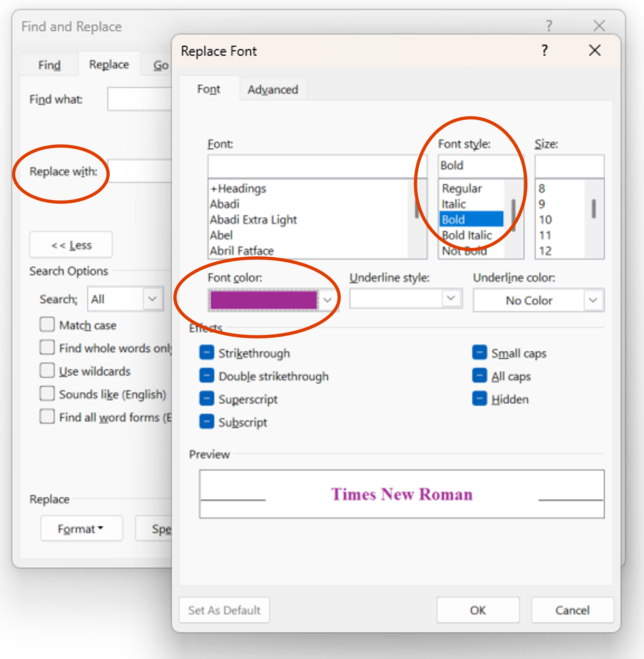Check the Use wildcards box
The image size is (644, 659).
pyautogui.click(x=47, y=370)
